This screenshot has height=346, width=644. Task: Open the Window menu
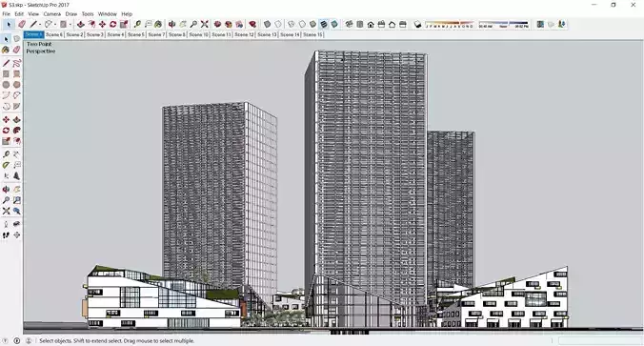(x=108, y=13)
